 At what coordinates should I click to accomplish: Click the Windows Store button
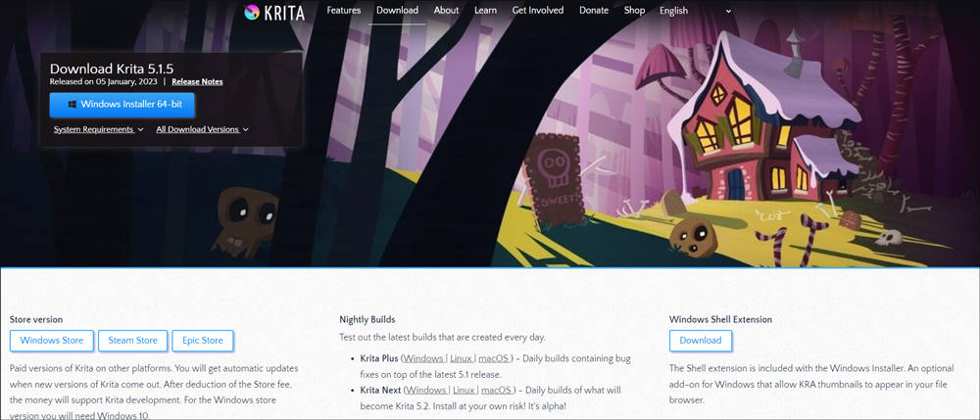[x=51, y=341]
